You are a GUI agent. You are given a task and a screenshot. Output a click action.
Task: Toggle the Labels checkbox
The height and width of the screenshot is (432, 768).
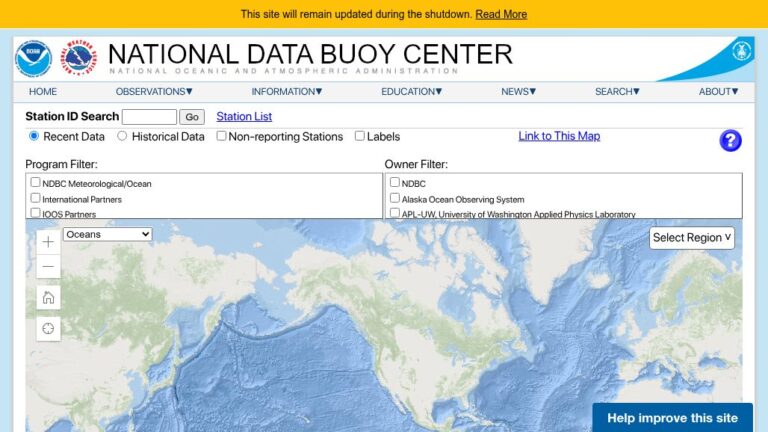pyautogui.click(x=359, y=136)
